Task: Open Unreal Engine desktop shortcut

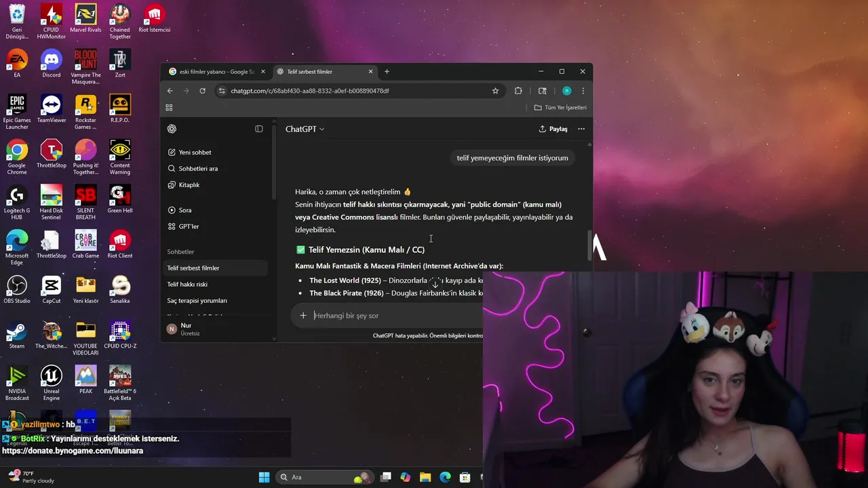Action: click(x=52, y=383)
